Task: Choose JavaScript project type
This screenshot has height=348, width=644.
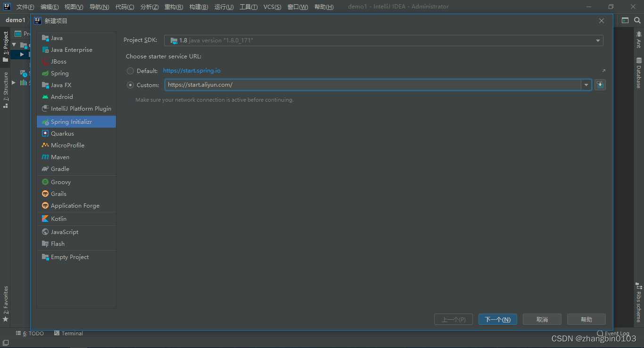Action: pos(76,232)
